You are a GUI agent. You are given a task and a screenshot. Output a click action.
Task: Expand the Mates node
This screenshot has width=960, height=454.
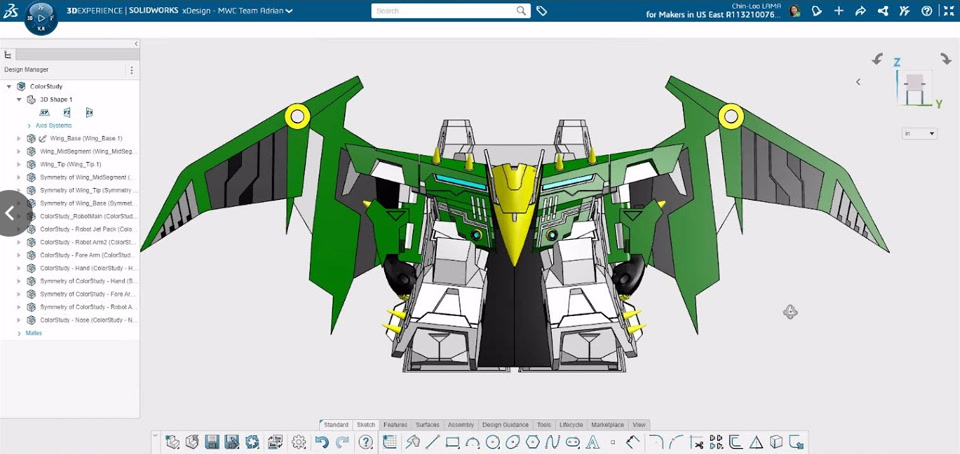19,333
